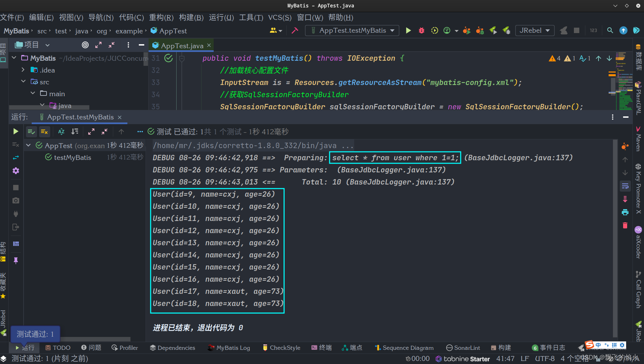The image size is (644, 364).
Task: Select AppTest.testMyBatis run tab
Action: click(80, 117)
